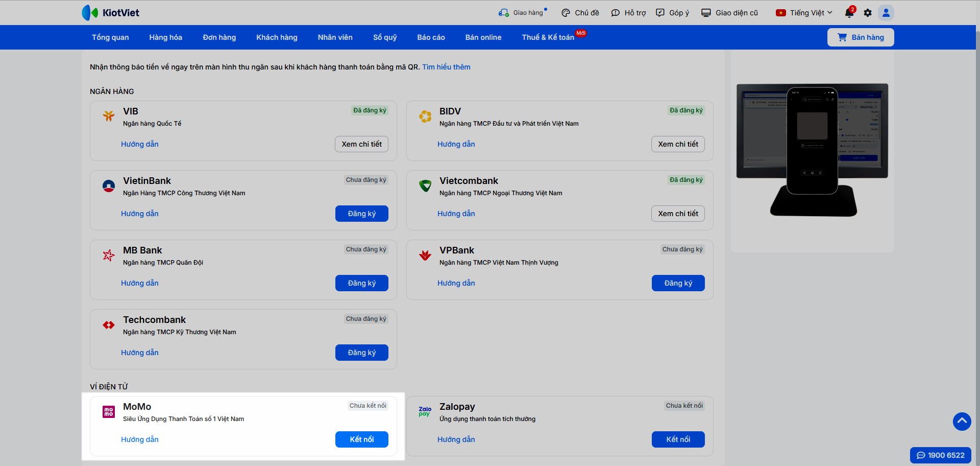Viewport: 980px width, 466px height.
Task: Open the MoMo Hướng dẫn guide link
Action: click(x=140, y=439)
